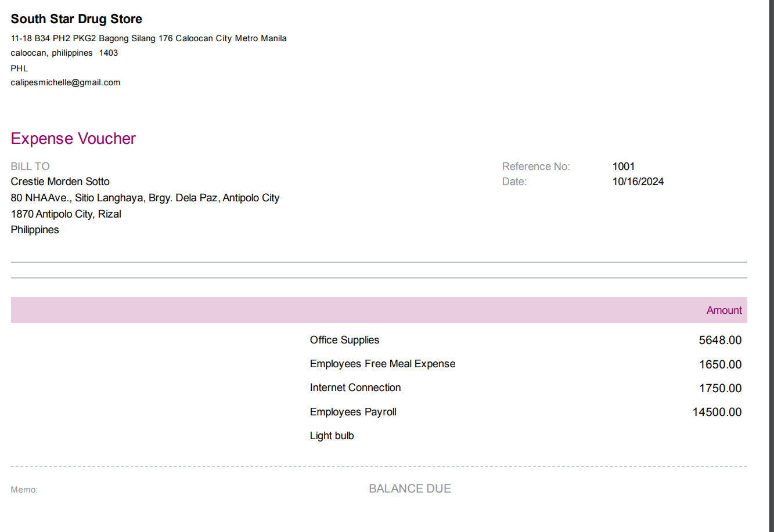Screen dimensions: 774x532
Task: Select the Bagong Silang store address line
Action: (148, 38)
